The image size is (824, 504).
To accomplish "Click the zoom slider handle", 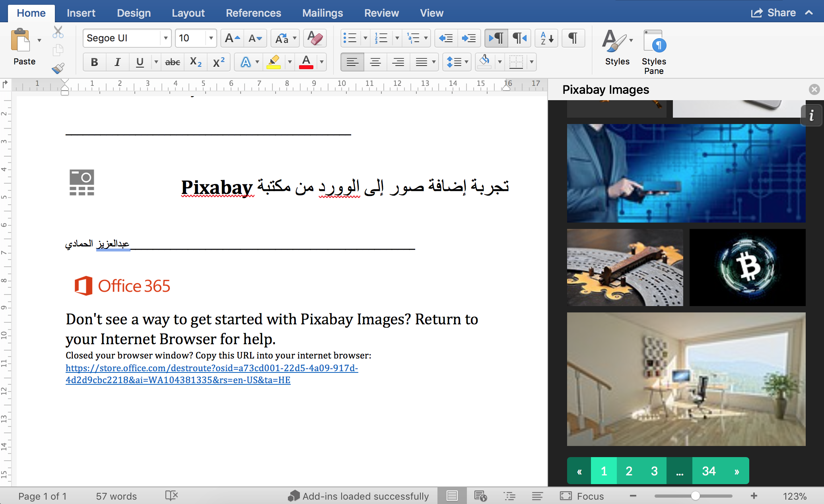I will tap(695, 496).
